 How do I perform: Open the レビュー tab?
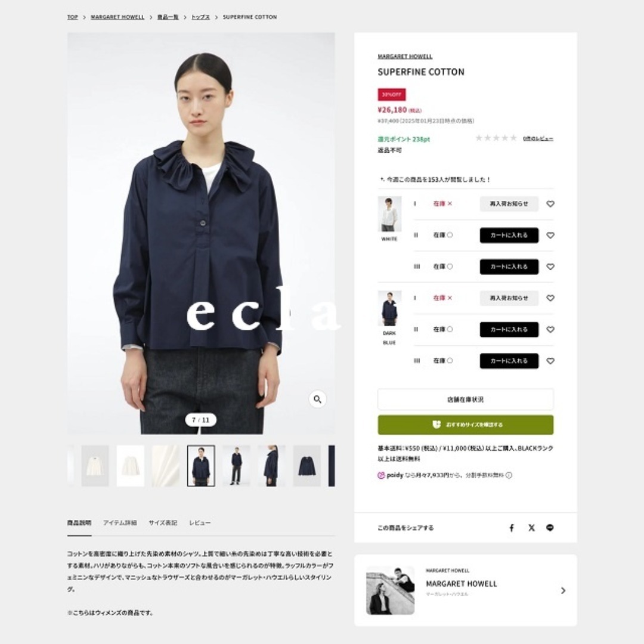(200, 523)
